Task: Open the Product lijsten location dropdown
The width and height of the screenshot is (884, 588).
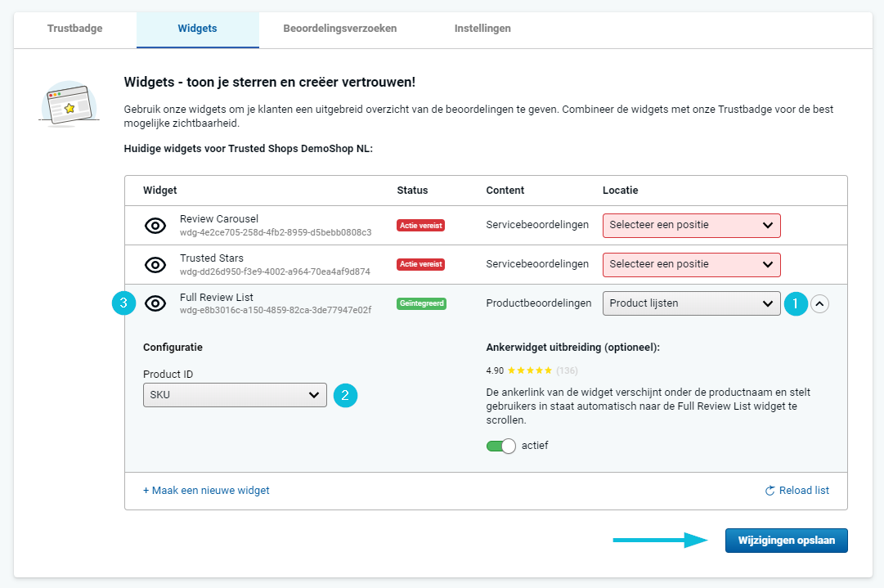Action: click(691, 303)
